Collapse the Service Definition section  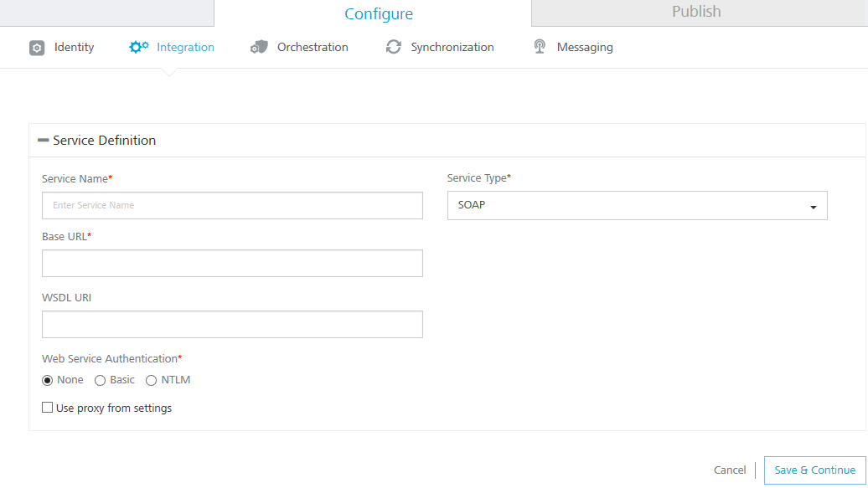click(44, 141)
